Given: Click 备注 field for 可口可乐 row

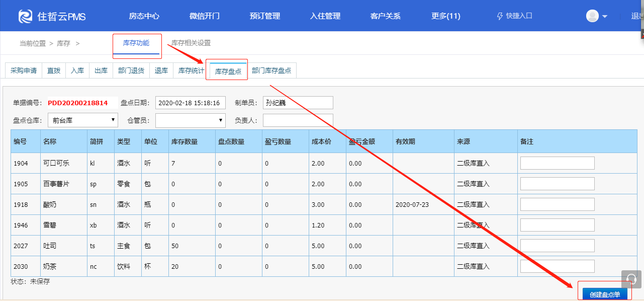Looking at the screenshot, I should click(x=558, y=163).
